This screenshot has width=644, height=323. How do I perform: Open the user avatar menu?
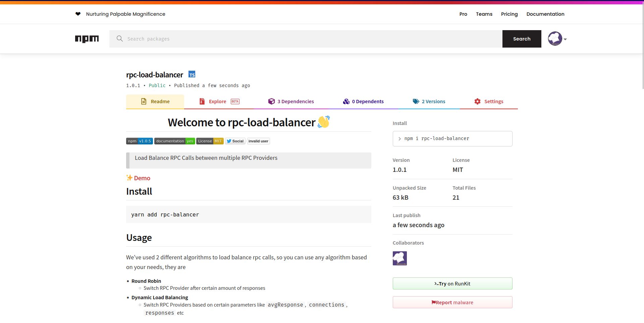[555, 39]
